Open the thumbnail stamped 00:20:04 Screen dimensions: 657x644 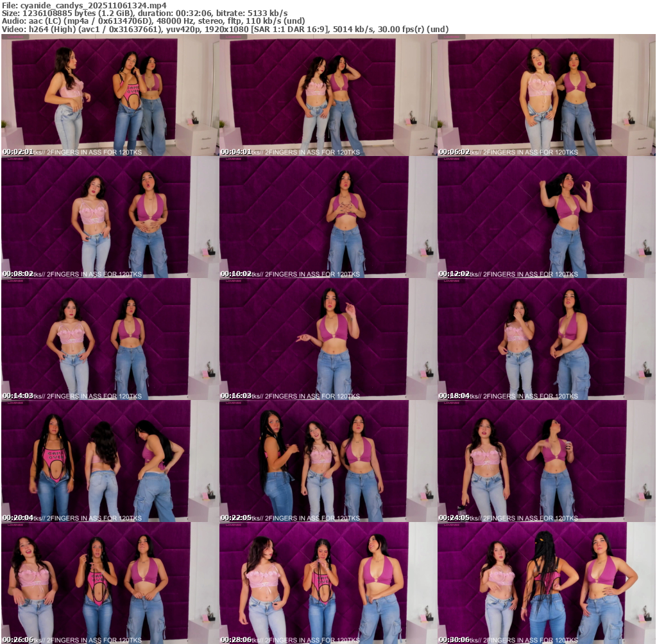(x=110, y=461)
